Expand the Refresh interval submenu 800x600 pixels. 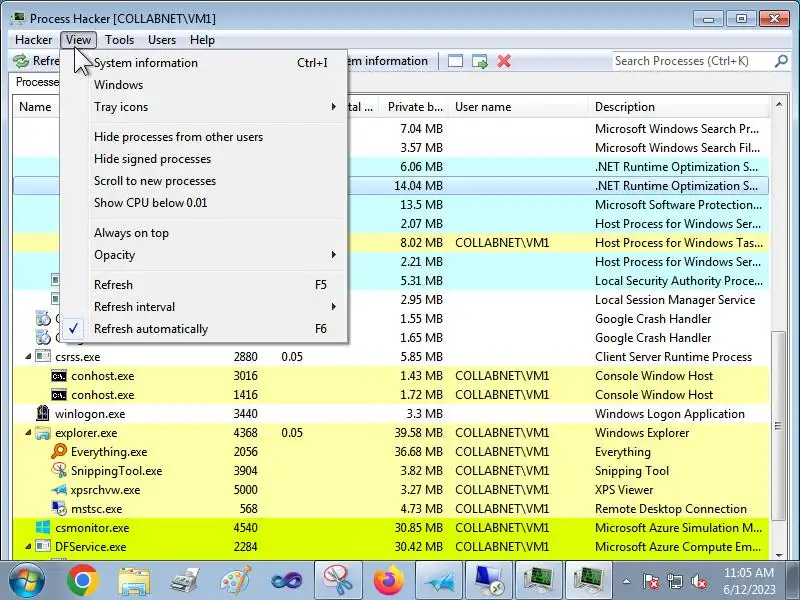(204, 307)
